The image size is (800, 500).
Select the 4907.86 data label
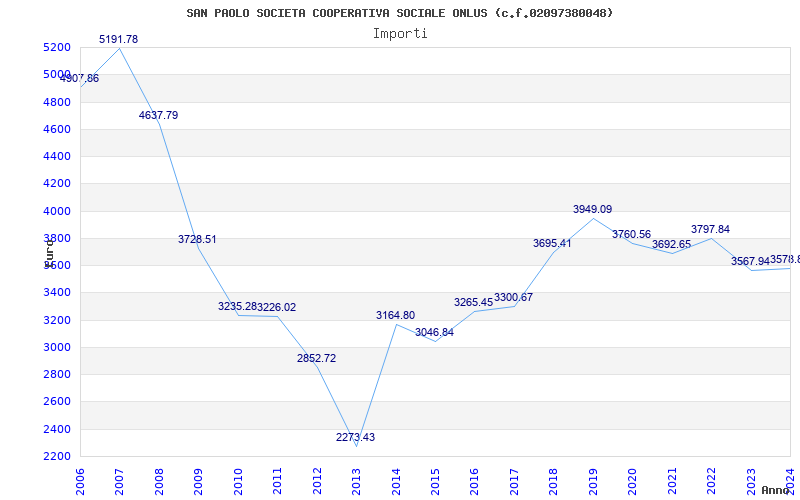pyautogui.click(x=80, y=79)
